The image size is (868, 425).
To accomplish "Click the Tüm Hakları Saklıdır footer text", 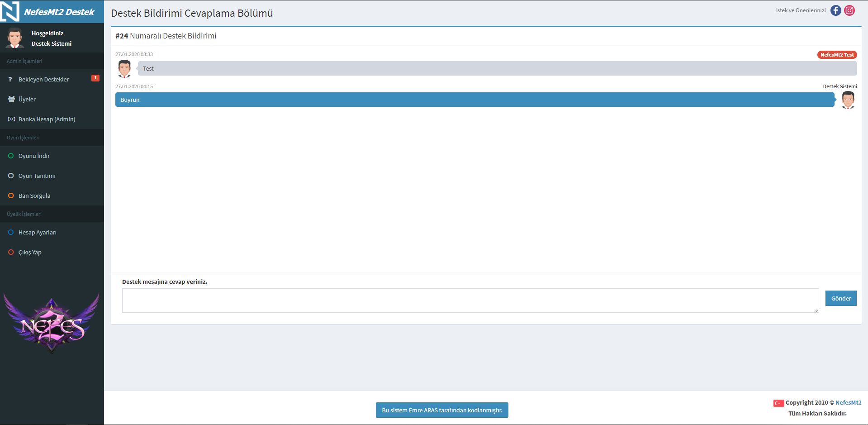I will (x=817, y=413).
